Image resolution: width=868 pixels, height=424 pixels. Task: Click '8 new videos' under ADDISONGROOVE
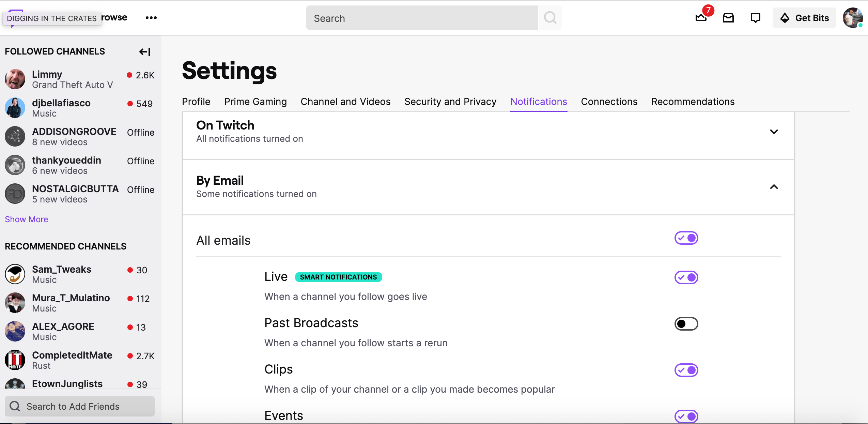(60, 142)
